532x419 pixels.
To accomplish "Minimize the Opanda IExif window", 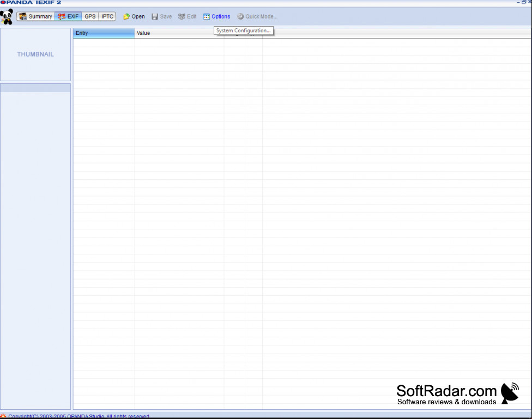I will point(518,2).
